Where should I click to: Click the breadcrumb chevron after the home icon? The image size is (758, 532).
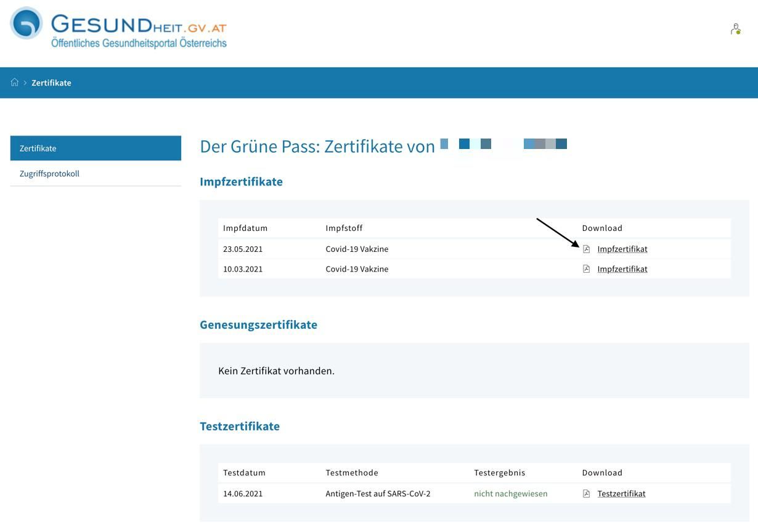(25, 82)
